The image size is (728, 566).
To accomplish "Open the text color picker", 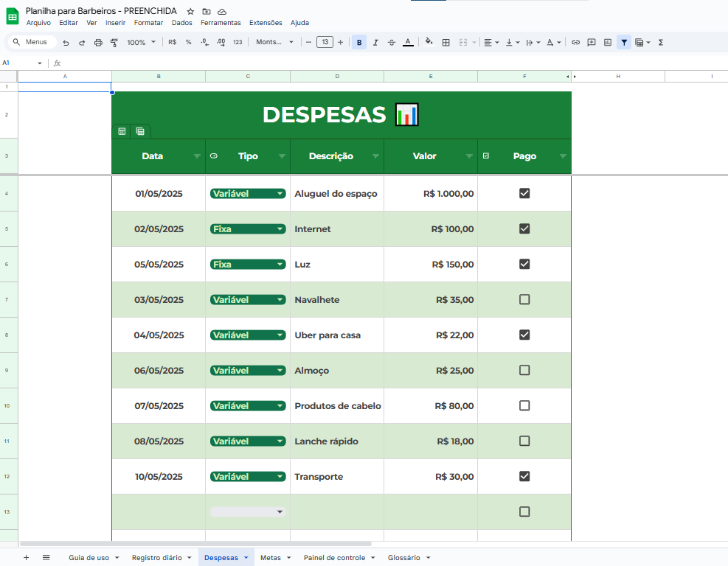I will click(x=408, y=42).
